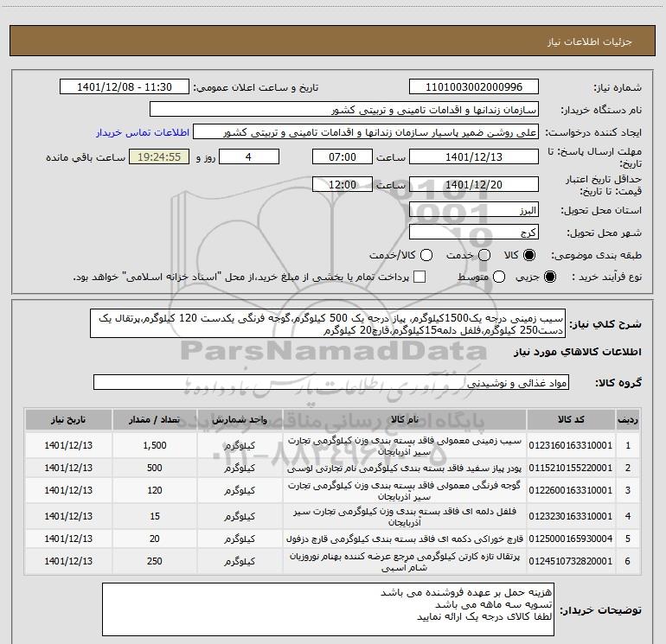Toggle the اسناد خزانه اسلامی payment checkbox
Image resolution: width=666 pixels, height=644 pixels.
(x=419, y=277)
